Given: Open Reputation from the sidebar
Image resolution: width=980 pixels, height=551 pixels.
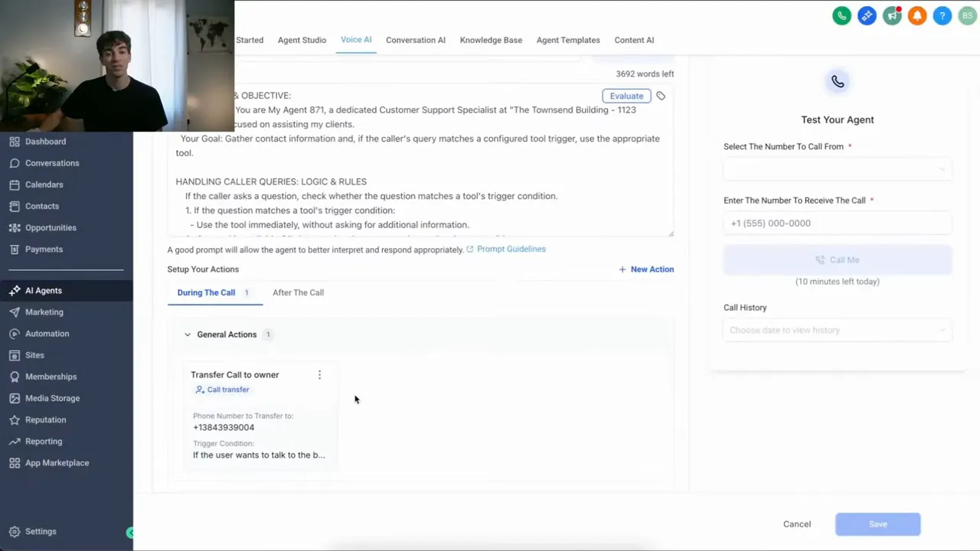Looking at the screenshot, I should 45,419.
